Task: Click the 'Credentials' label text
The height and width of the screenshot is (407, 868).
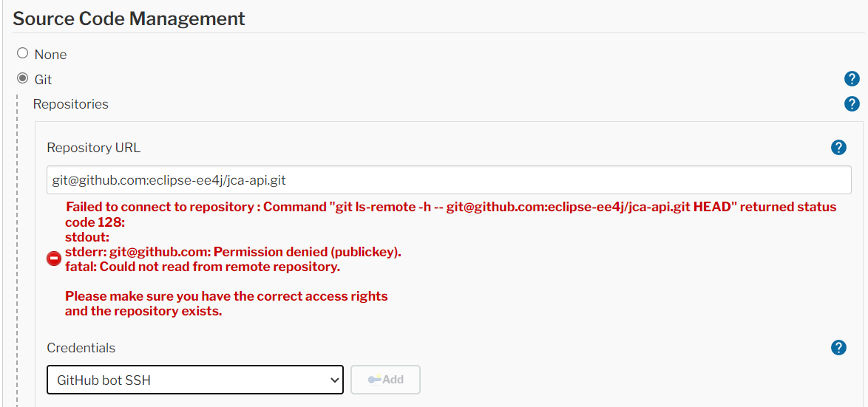Action: [x=81, y=348]
